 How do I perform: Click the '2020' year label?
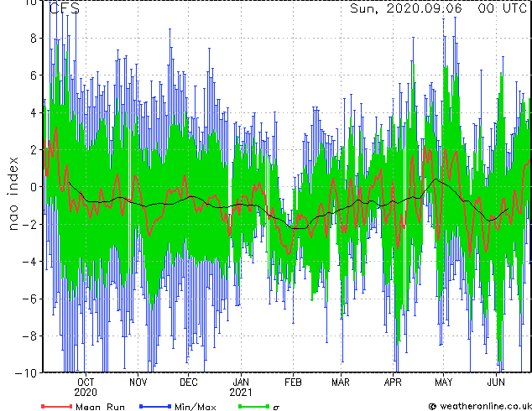tap(86, 393)
